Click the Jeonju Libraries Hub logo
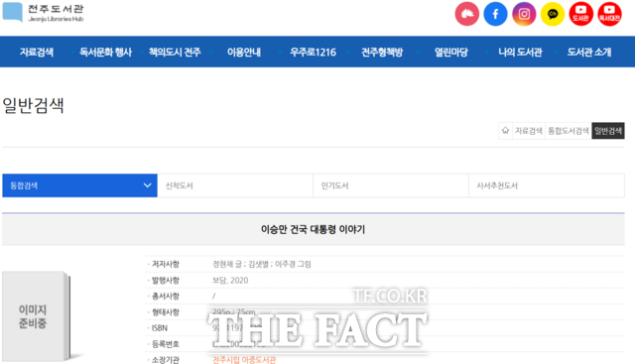 pyautogui.click(x=43, y=13)
